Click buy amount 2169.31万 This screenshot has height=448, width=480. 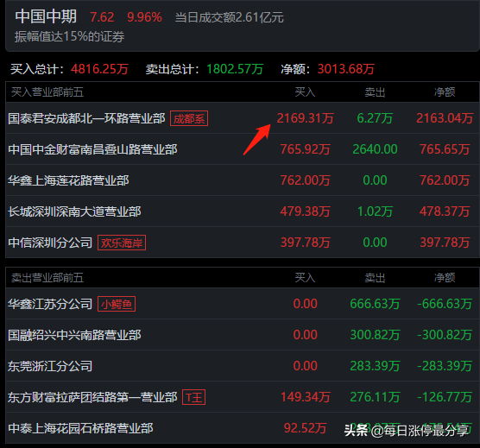[x=306, y=118]
